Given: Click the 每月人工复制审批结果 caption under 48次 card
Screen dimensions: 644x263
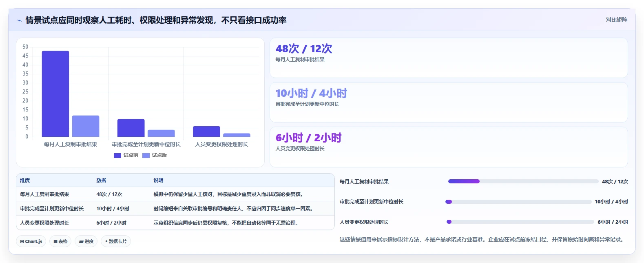Looking at the screenshot, I should point(300,60).
